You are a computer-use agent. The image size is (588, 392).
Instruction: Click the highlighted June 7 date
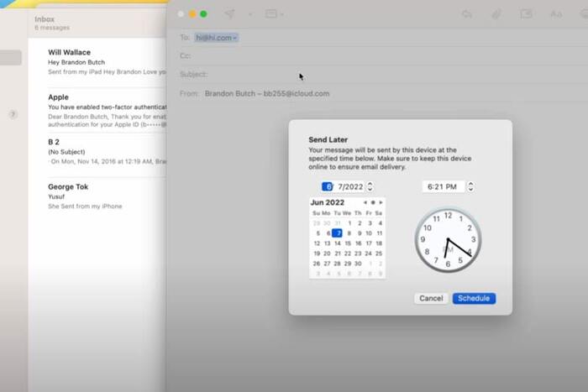(x=338, y=233)
